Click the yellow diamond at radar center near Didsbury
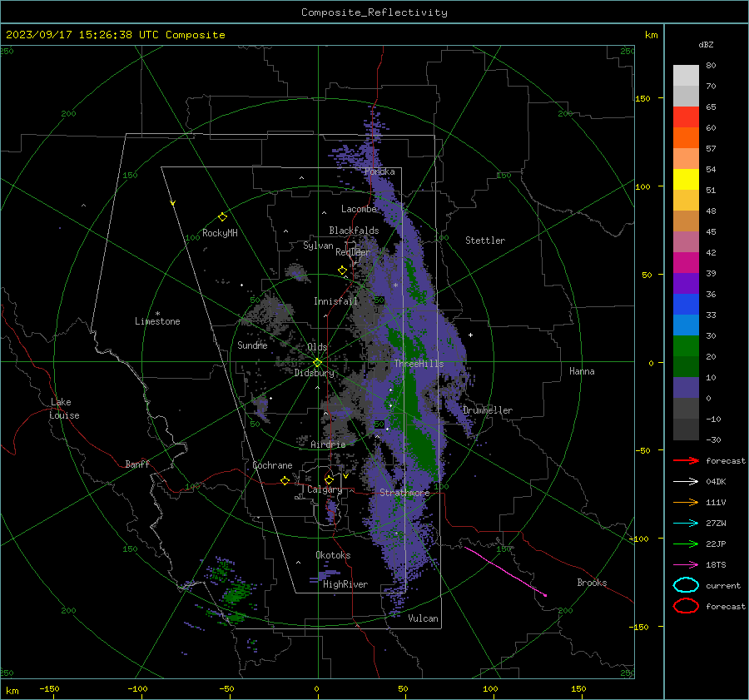 click(x=317, y=363)
